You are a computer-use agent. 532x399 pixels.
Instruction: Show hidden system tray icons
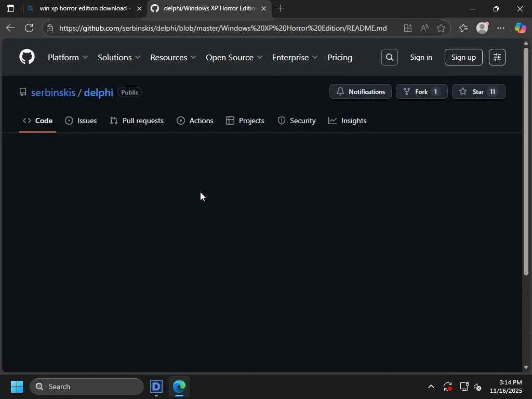point(431,387)
